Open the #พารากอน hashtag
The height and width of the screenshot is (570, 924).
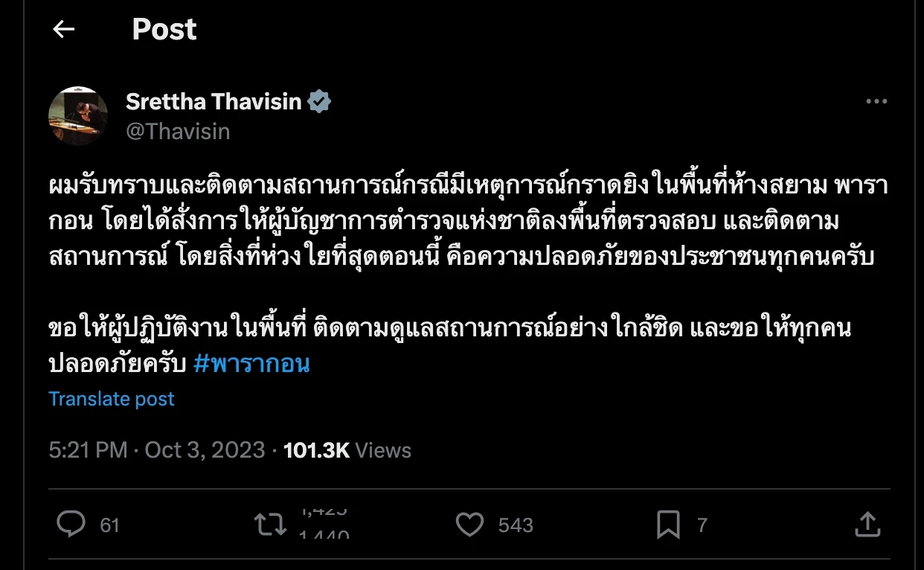pos(251,364)
